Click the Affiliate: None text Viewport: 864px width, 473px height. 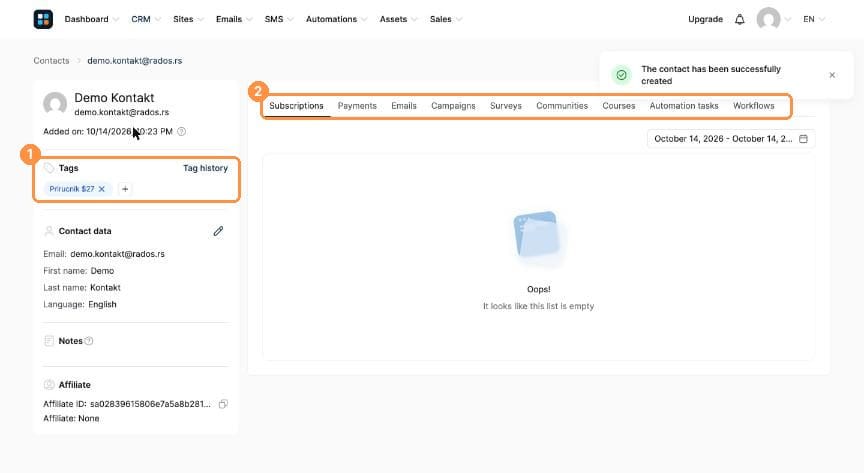pos(72,418)
